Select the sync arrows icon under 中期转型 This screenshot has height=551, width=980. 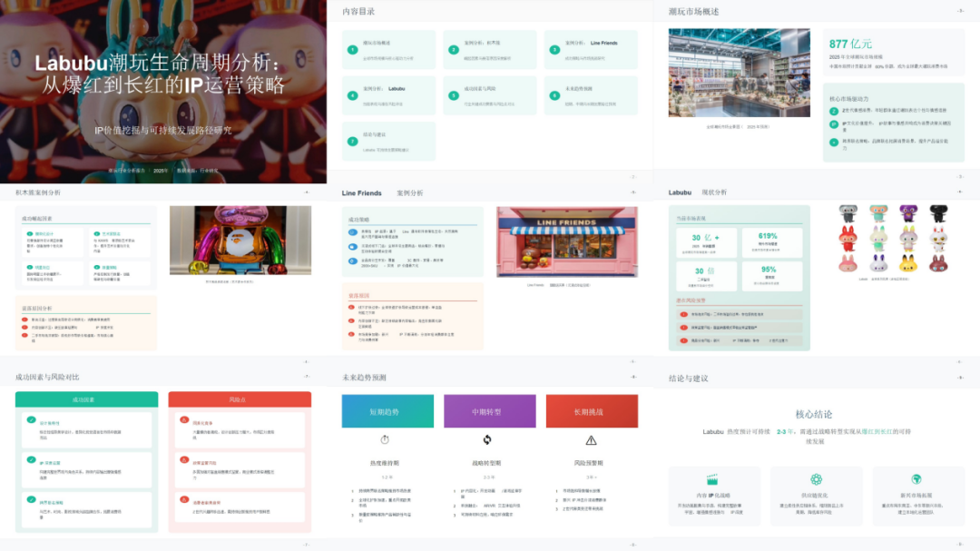(x=487, y=439)
